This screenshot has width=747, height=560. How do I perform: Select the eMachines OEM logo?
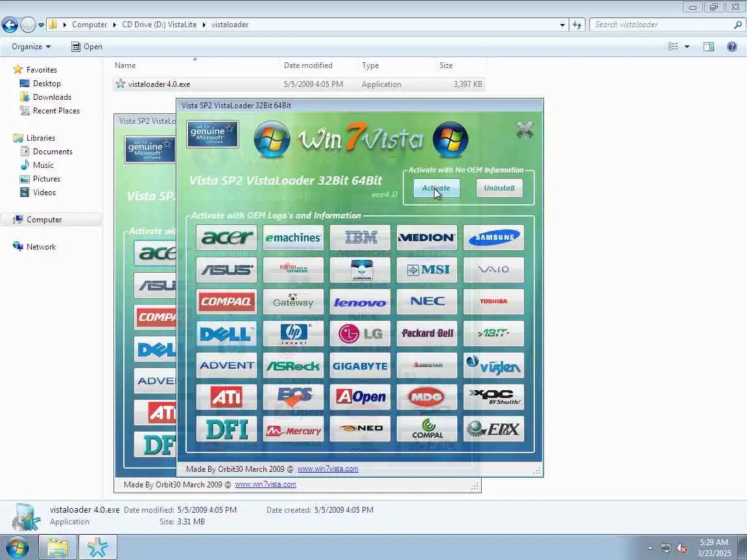point(293,237)
